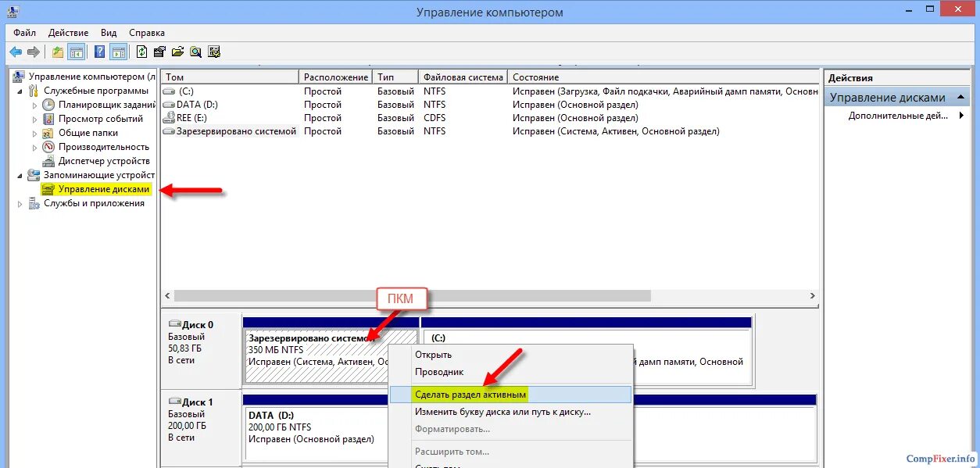Viewport: 980px width, 468px height.
Task: Click the Общие папки icon
Action: (48, 133)
